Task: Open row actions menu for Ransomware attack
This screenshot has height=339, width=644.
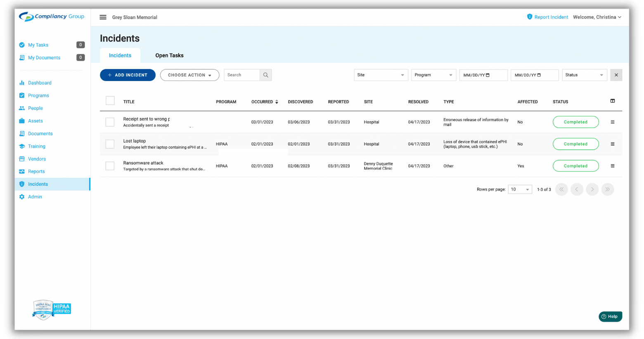Action: (613, 166)
